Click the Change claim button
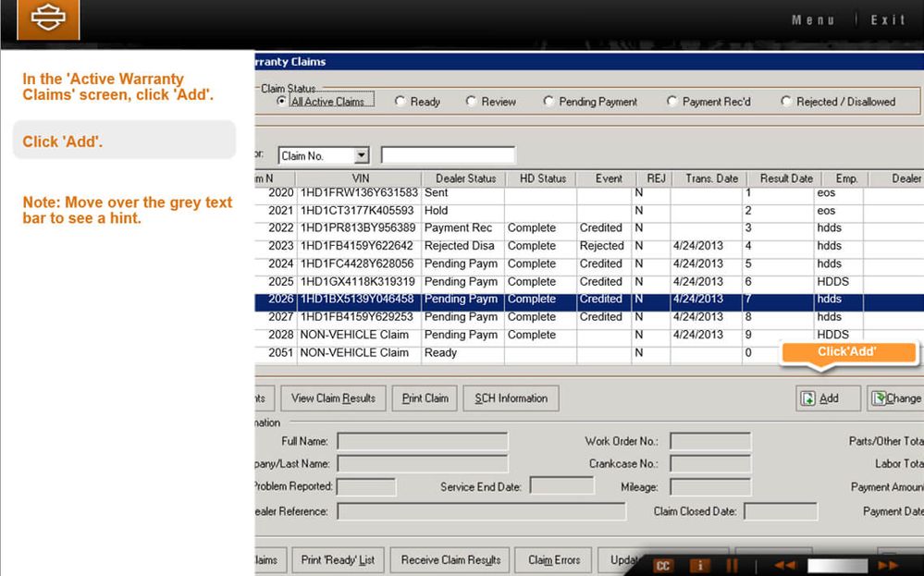 [895, 398]
